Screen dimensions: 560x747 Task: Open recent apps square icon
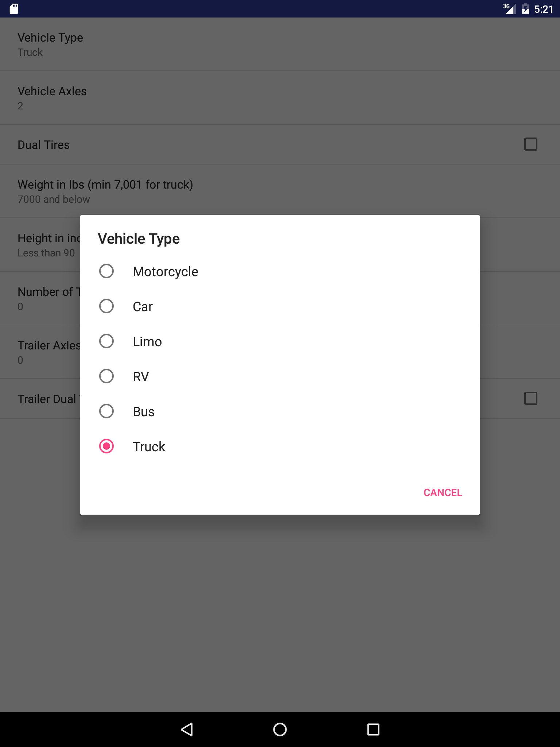point(373,729)
